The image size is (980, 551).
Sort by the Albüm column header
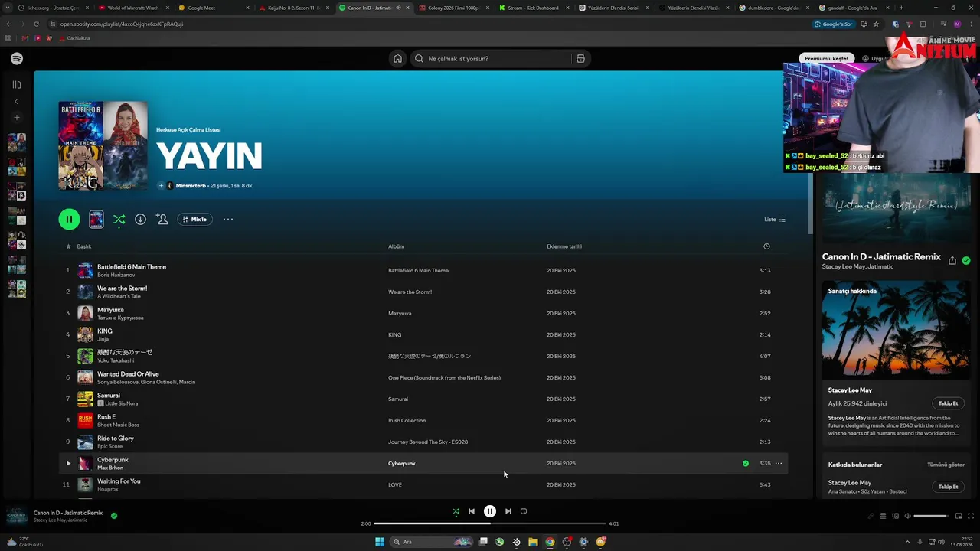[x=396, y=246]
